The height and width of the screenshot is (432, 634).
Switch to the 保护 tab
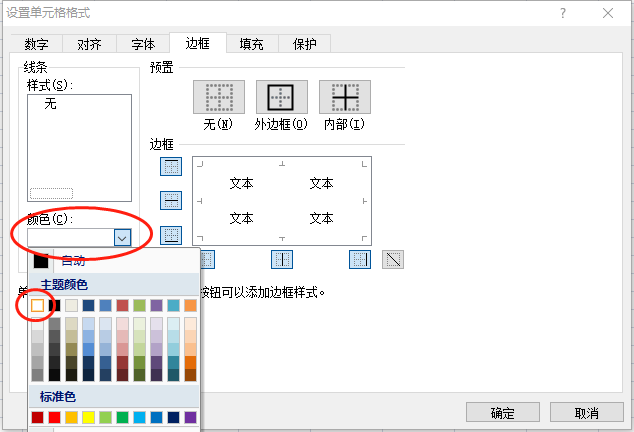[305, 44]
